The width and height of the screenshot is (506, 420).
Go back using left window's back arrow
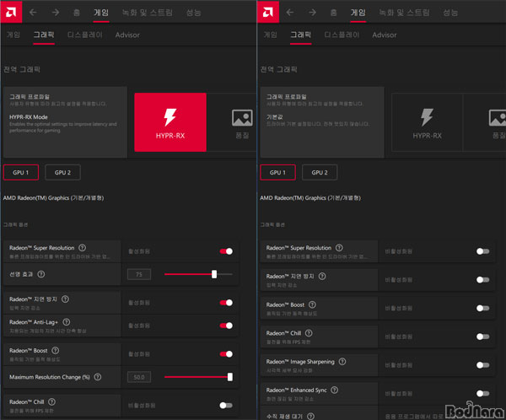[x=33, y=13]
